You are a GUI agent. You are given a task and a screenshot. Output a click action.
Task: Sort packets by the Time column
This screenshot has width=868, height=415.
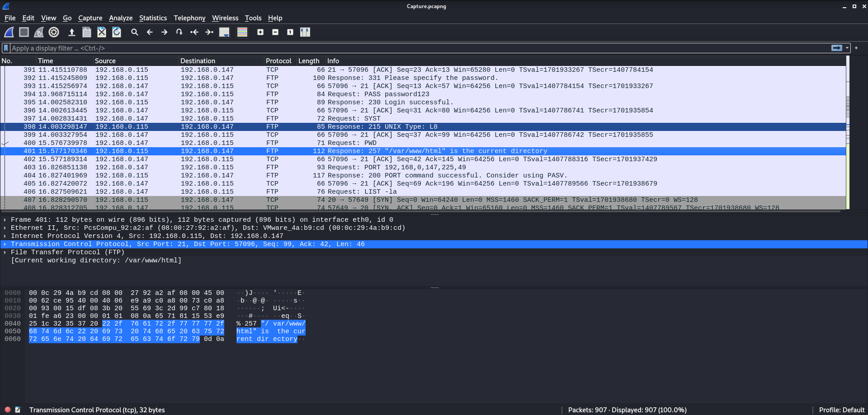coord(65,61)
